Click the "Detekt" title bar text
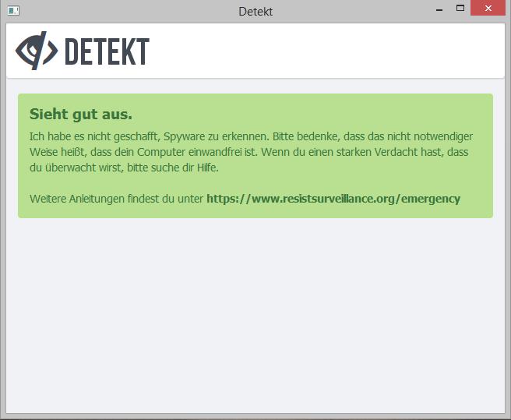The width and height of the screenshot is (511, 420). (255, 12)
